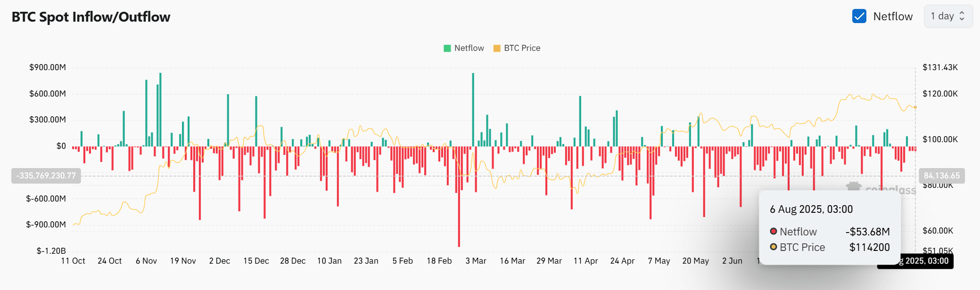Click the 11 Apr date label

click(585, 261)
